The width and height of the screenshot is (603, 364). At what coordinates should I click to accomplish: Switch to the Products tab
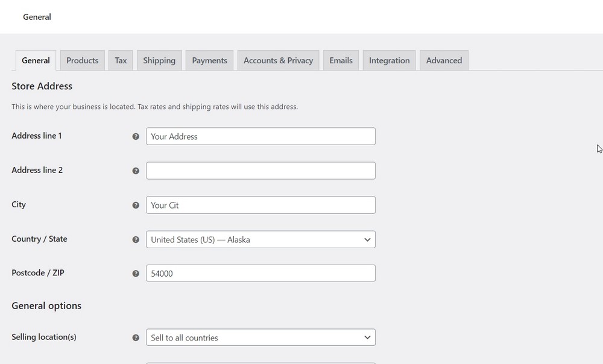pos(82,60)
